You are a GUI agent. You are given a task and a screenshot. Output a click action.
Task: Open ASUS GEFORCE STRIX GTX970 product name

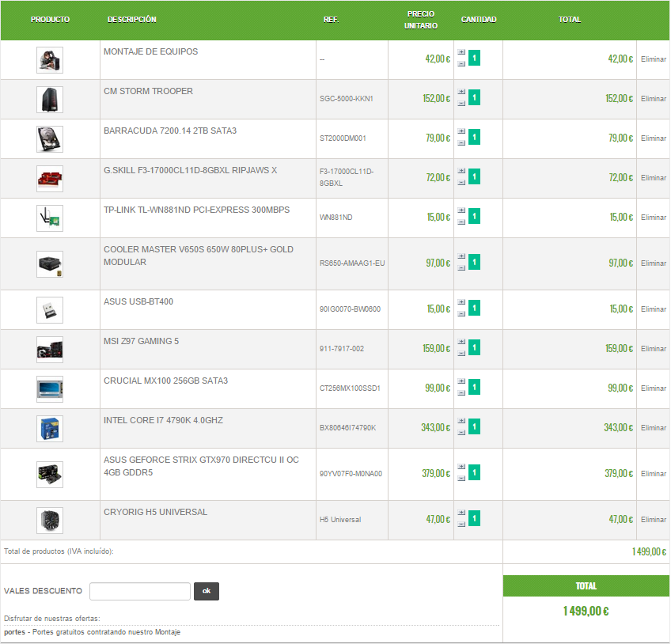tap(201, 466)
